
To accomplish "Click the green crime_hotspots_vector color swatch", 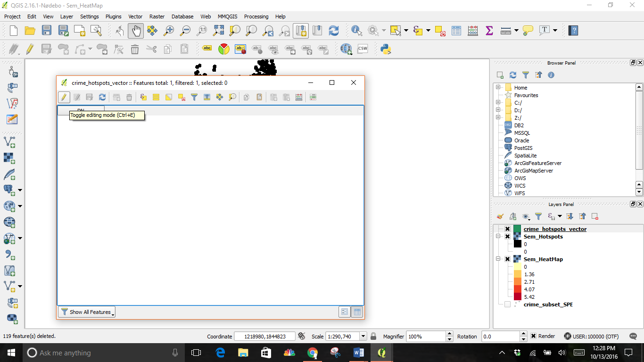I will click(x=517, y=229).
